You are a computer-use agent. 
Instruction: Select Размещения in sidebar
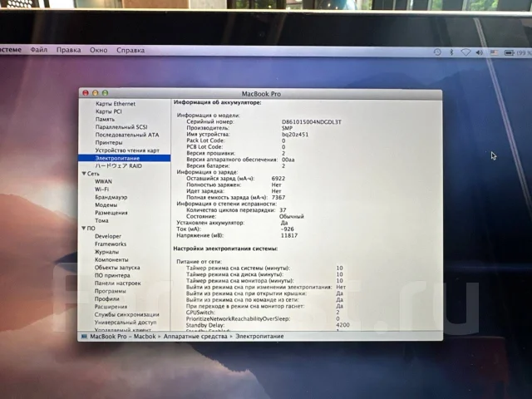click(x=111, y=213)
